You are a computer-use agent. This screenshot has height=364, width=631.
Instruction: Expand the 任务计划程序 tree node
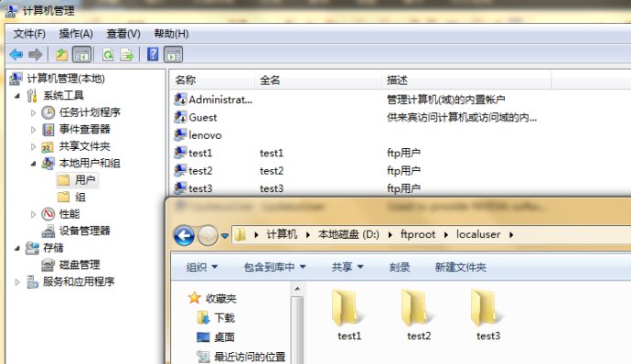pos(34,112)
